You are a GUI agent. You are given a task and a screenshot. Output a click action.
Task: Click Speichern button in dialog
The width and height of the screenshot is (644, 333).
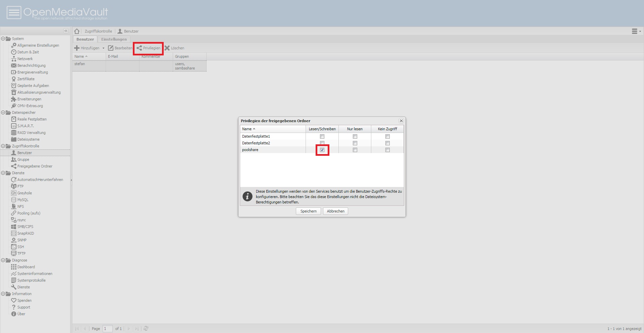point(309,211)
